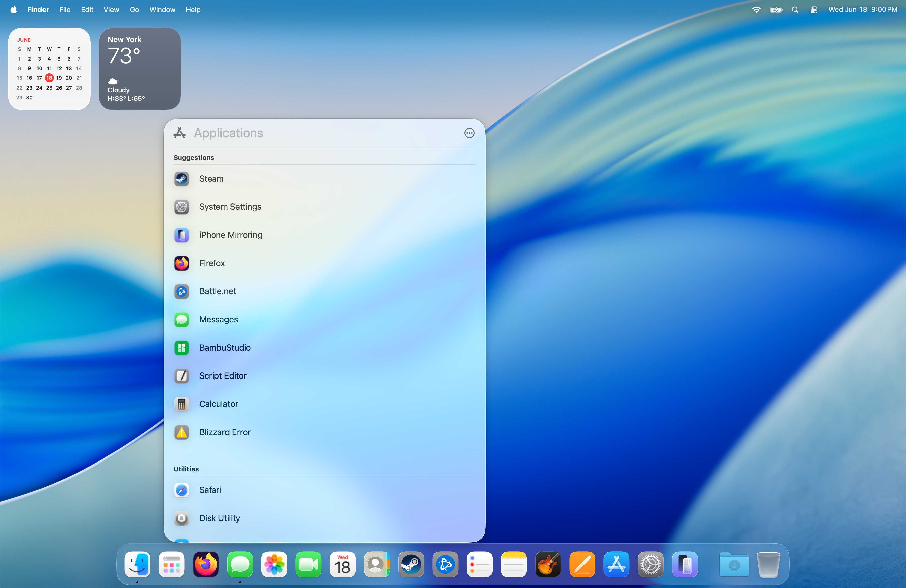906x588 pixels.
Task: Open System Settings in Suggestions list
Action: tap(324, 207)
